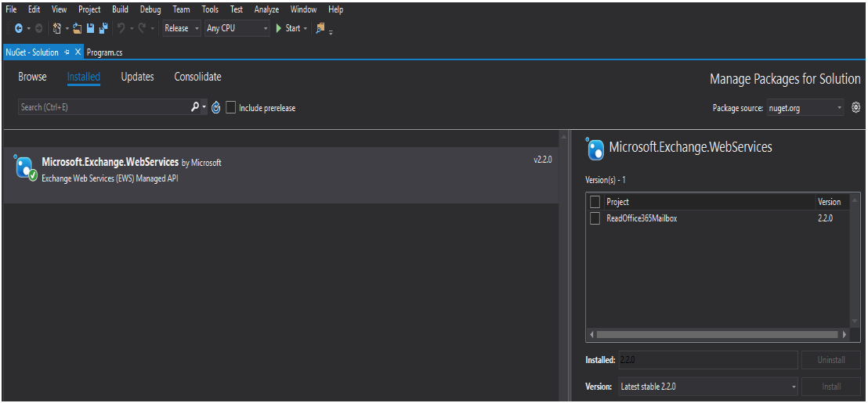Click the package icon in details panel
Image resolution: width=868 pixels, height=403 pixels.
click(595, 149)
